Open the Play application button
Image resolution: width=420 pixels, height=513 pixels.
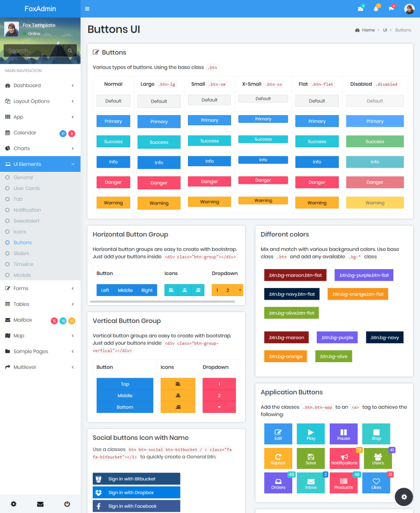pos(311,433)
